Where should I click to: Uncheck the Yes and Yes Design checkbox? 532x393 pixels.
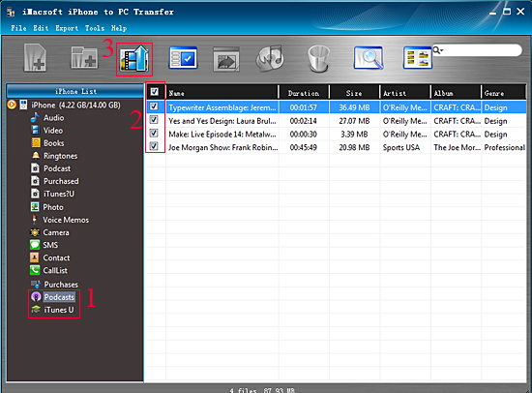point(154,120)
